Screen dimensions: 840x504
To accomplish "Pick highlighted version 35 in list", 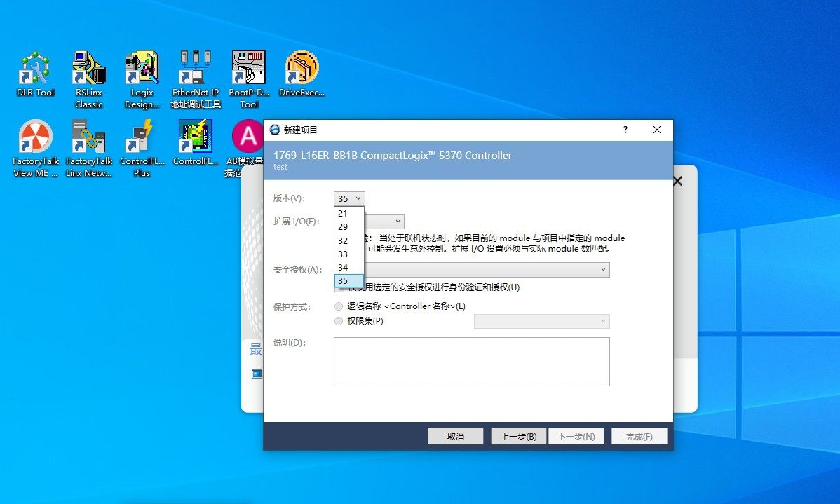I will click(348, 280).
